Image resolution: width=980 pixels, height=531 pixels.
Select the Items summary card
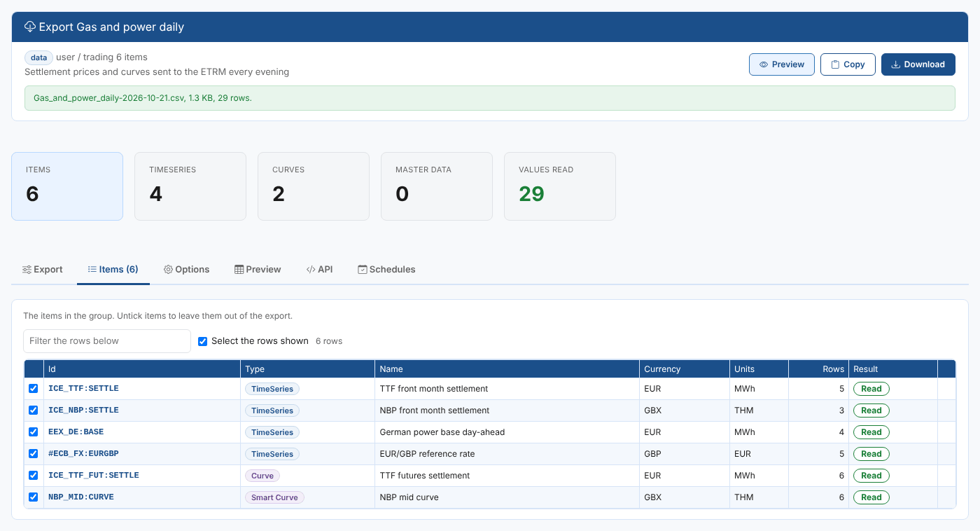[x=67, y=186]
